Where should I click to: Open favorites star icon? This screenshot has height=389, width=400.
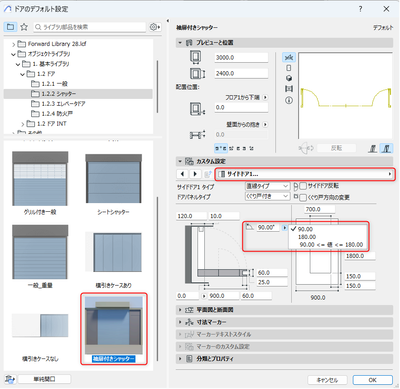point(24,27)
